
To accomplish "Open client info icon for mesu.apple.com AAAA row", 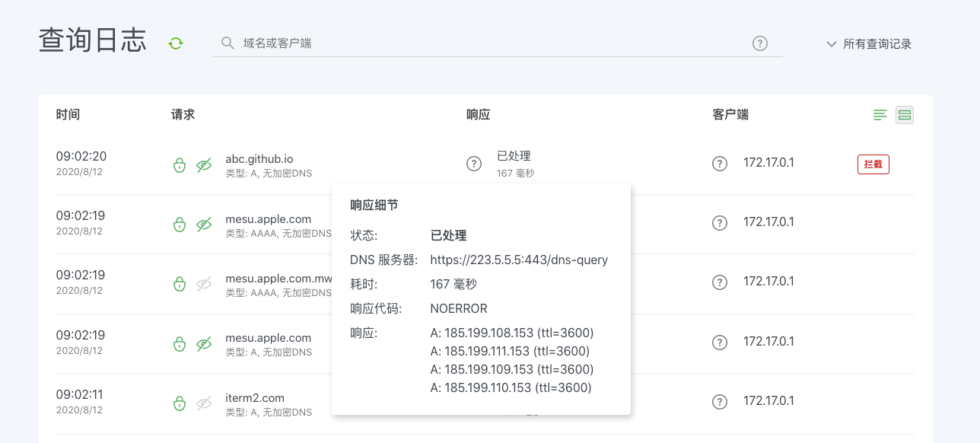I will pyautogui.click(x=720, y=222).
